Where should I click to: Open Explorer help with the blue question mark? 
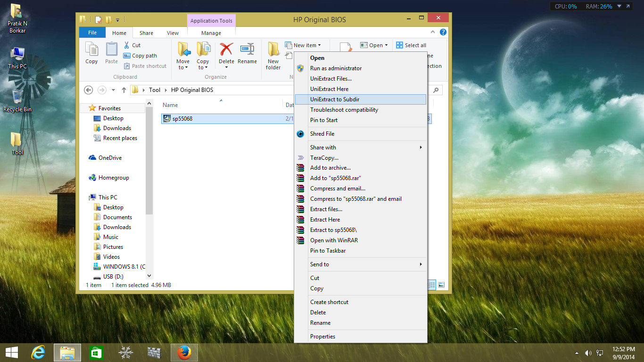coord(443,33)
